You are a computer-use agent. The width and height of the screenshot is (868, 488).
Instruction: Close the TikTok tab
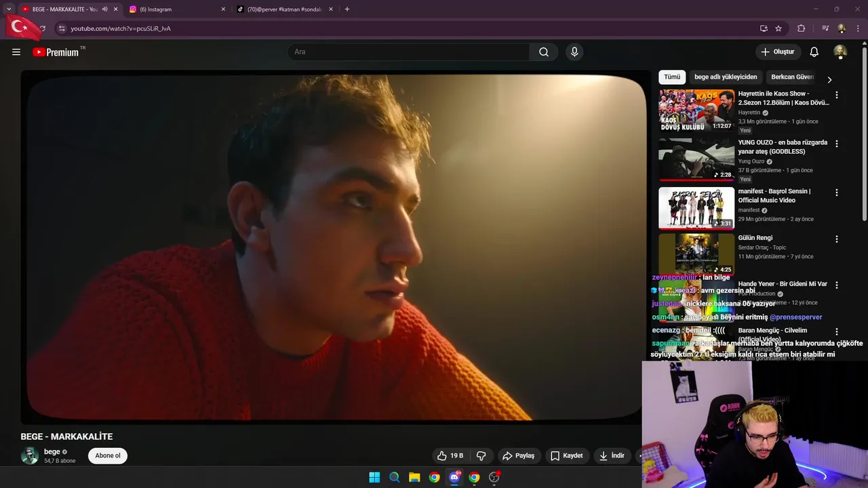[x=331, y=9]
